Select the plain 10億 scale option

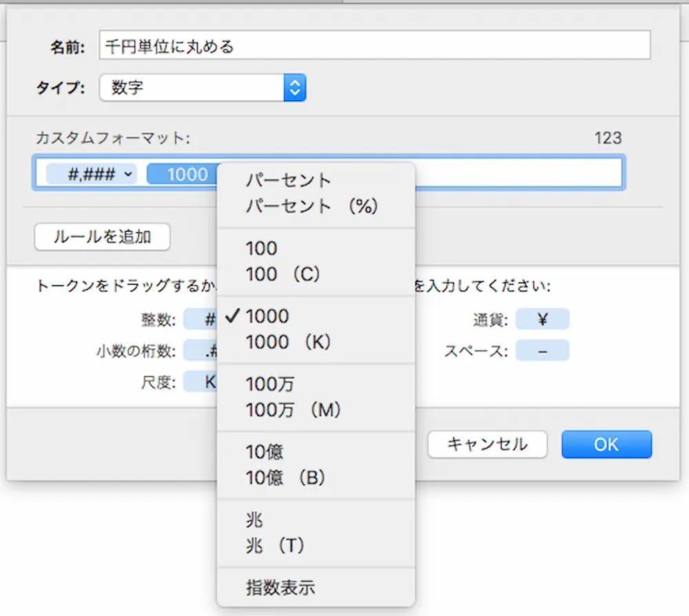[265, 452]
